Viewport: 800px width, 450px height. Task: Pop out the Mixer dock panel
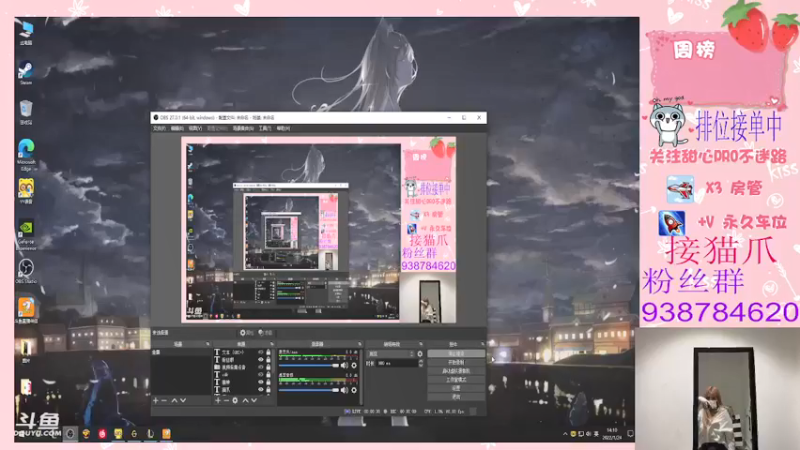(360, 344)
